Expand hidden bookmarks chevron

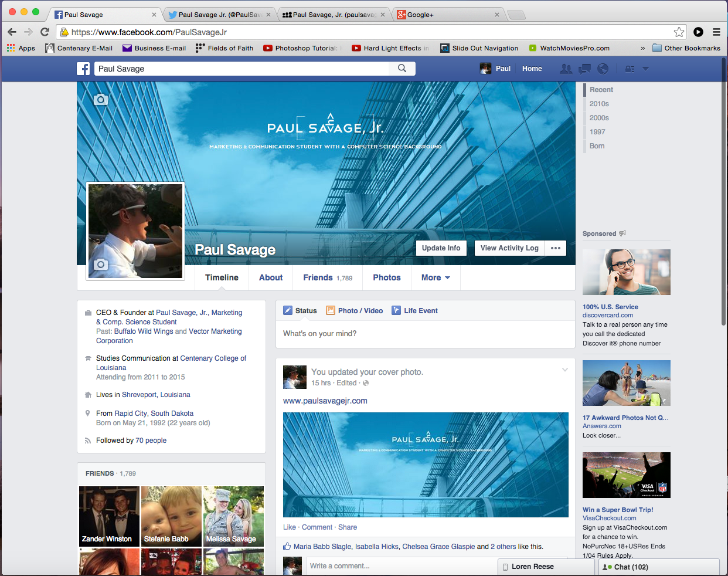click(x=642, y=48)
